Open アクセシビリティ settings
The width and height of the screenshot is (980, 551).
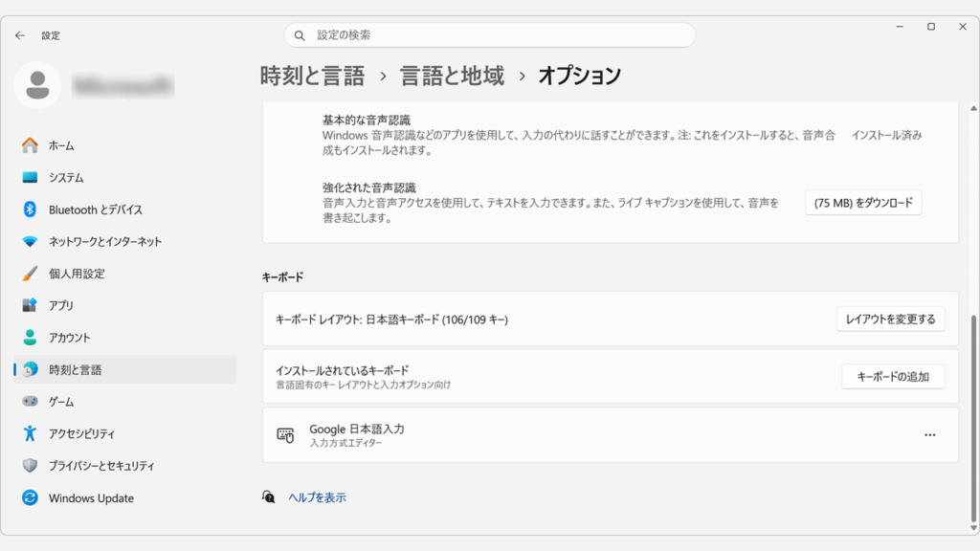125,433
